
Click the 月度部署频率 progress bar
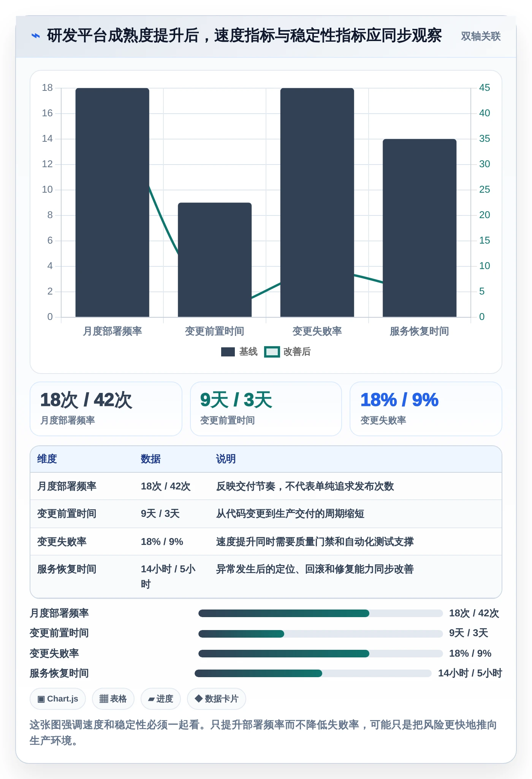pyautogui.click(x=321, y=613)
